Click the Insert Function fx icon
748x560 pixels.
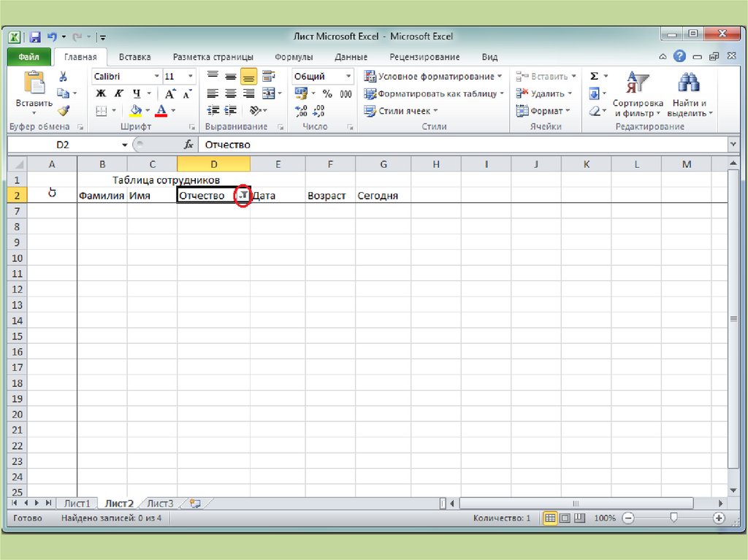pyautogui.click(x=188, y=145)
